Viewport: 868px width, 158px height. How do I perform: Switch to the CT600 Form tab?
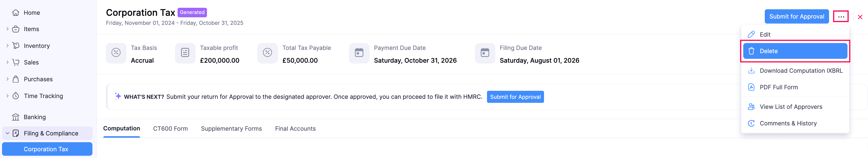[170, 129]
